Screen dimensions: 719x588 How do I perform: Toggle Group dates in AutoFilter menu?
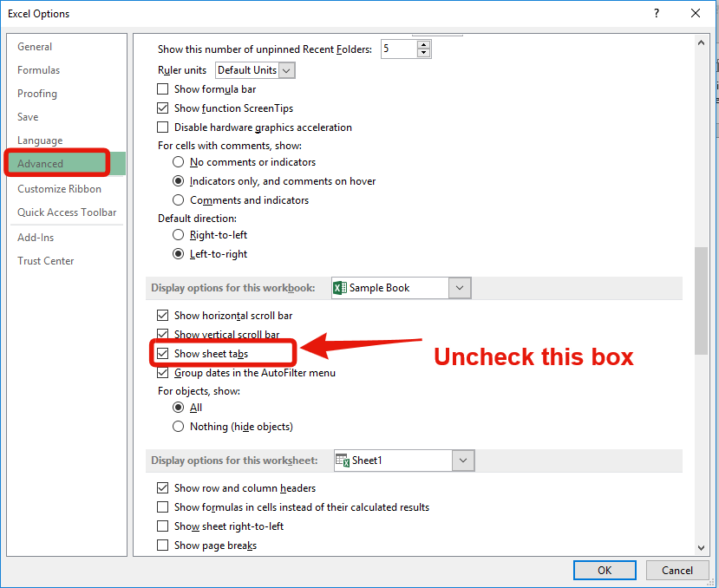[x=163, y=373]
